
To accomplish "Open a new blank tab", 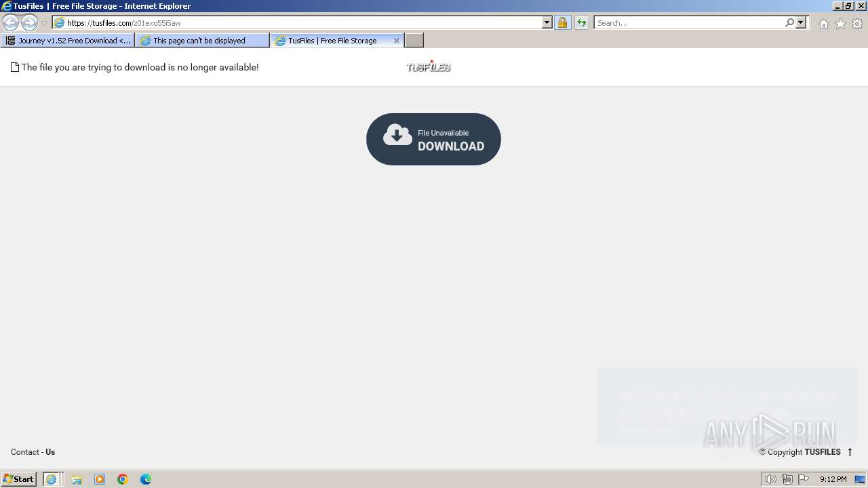I will 414,41.
